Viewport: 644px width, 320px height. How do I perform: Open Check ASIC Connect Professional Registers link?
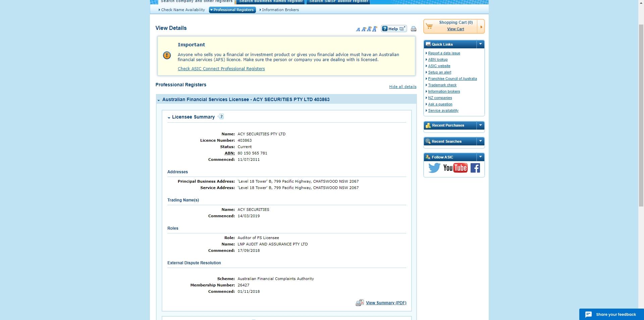pyautogui.click(x=221, y=69)
